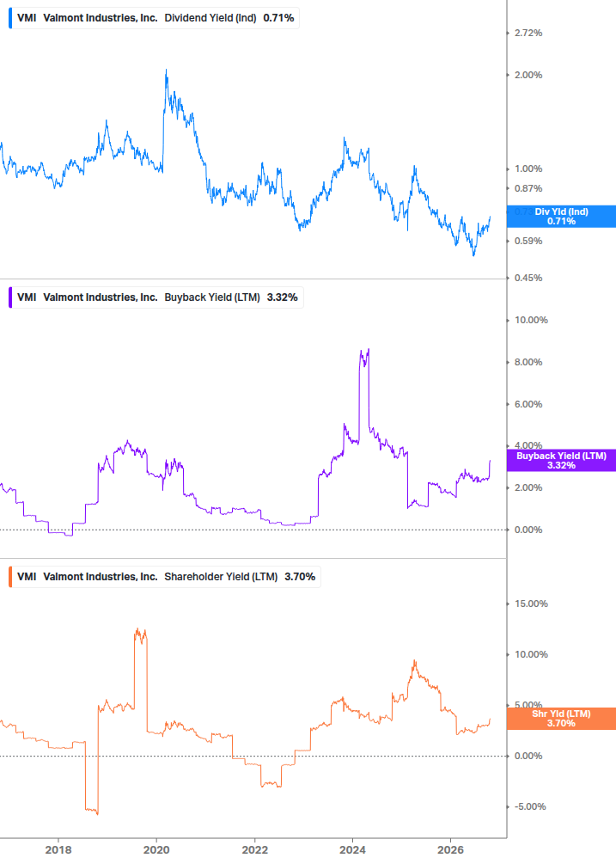Click the purple color bar of the Buyback Yield legend
Image resolution: width=616 pixels, height=864 pixels.
[10, 297]
